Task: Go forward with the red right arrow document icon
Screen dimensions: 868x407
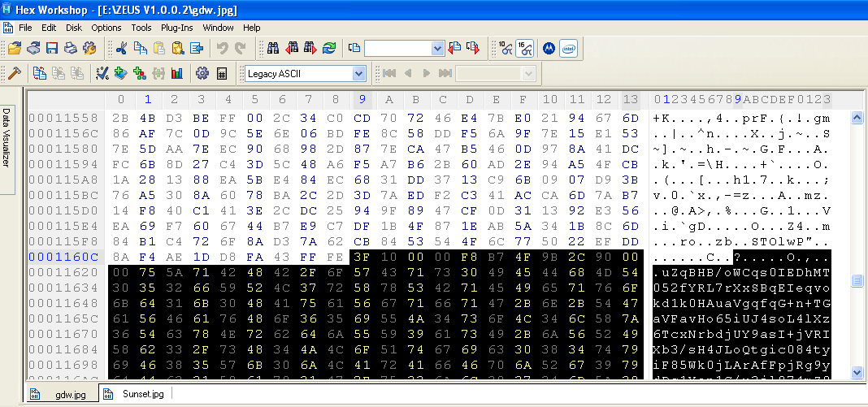Action: click(x=473, y=49)
